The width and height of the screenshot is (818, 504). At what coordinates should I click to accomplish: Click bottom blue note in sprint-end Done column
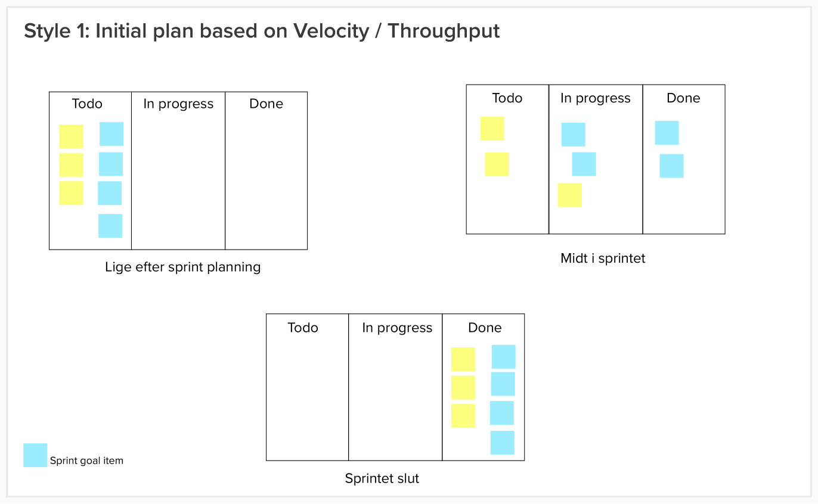point(503,443)
